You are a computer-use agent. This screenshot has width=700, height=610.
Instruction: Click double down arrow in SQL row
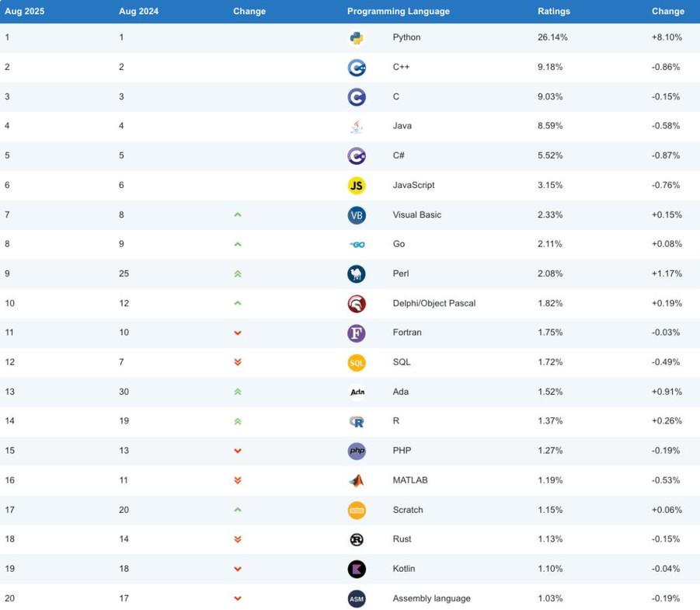click(x=238, y=362)
